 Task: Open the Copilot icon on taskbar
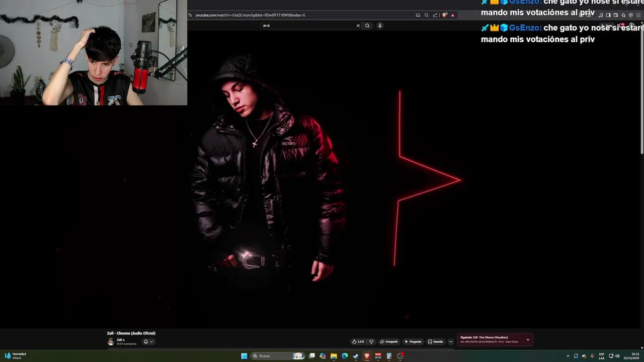tap(323, 356)
